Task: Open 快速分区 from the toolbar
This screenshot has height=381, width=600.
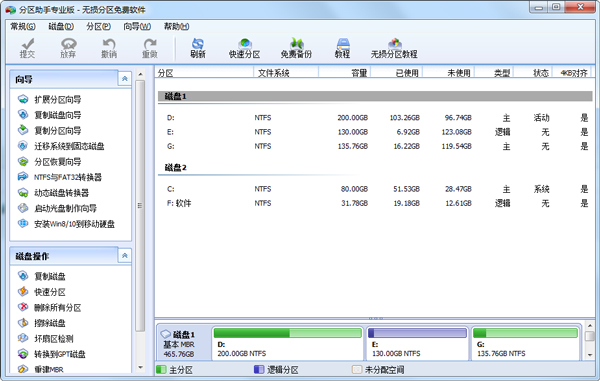Action: tap(245, 48)
